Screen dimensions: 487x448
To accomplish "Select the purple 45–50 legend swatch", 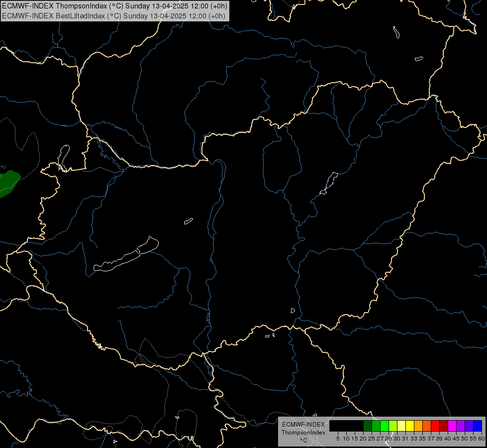I will click(461, 426).
